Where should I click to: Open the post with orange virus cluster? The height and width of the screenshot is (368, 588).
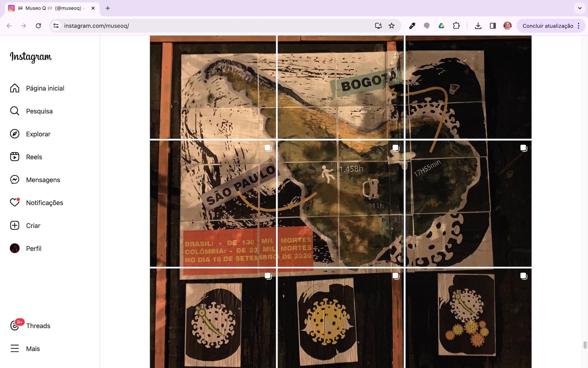(x=468, y=318)
